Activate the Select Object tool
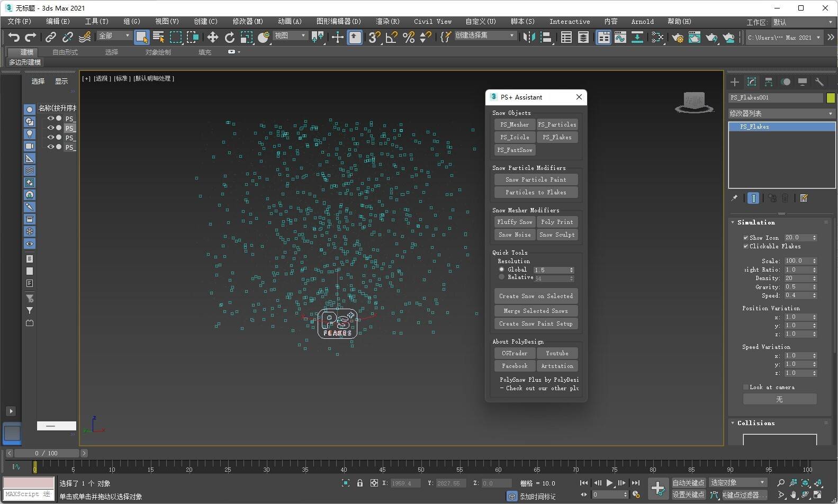The width and height of the screenshot is (838, 504). pyautogui.click(x=141, y=37)
